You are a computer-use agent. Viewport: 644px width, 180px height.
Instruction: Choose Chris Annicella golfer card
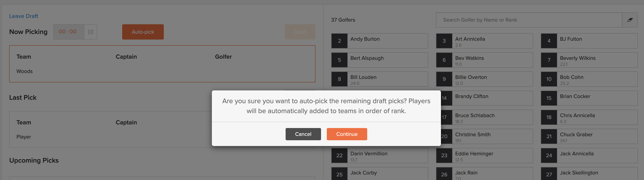(589, 118)
